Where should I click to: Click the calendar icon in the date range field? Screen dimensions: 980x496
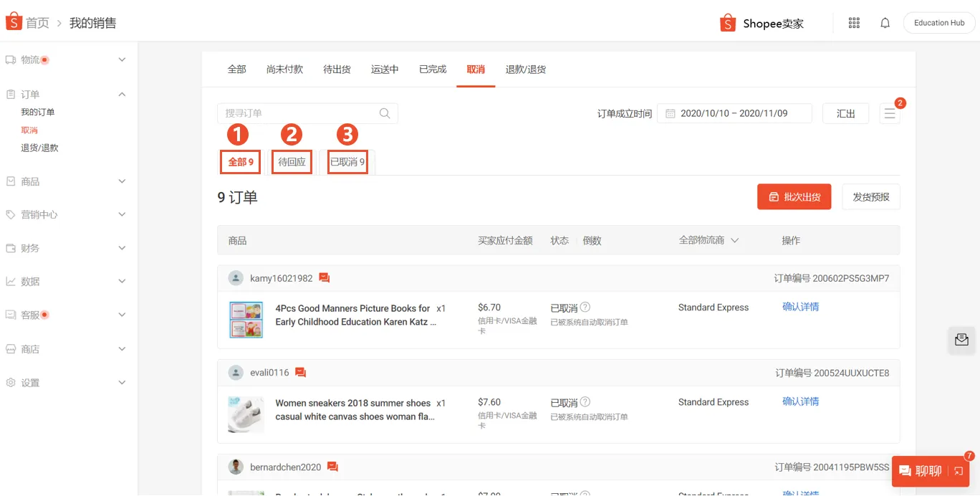tap(670, 113)
